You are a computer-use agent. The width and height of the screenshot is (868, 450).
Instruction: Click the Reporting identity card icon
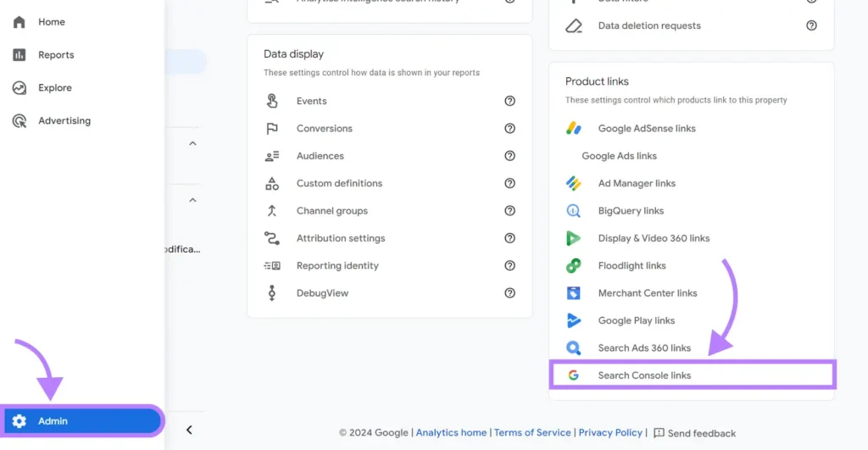(272, 266)
